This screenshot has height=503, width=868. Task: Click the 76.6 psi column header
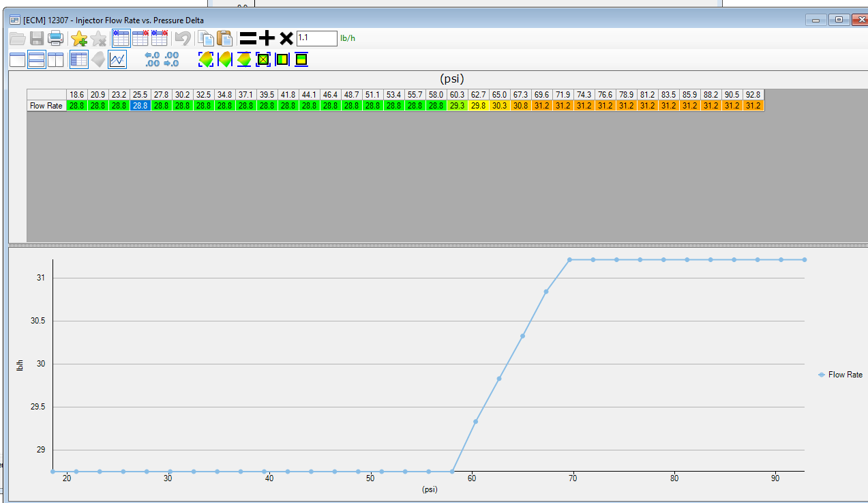[605, 95]
